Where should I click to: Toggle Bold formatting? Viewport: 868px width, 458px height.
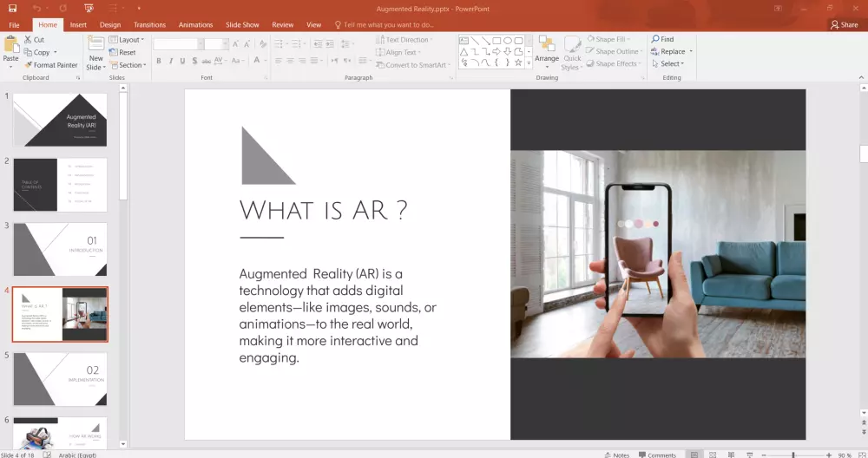[x=158, y=61]
